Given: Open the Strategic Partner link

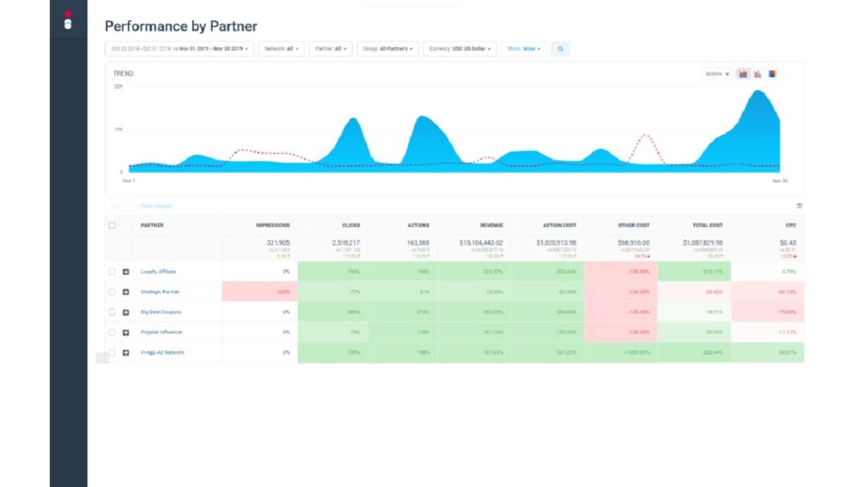Looking at the screenshot, I should coord(160,291).
